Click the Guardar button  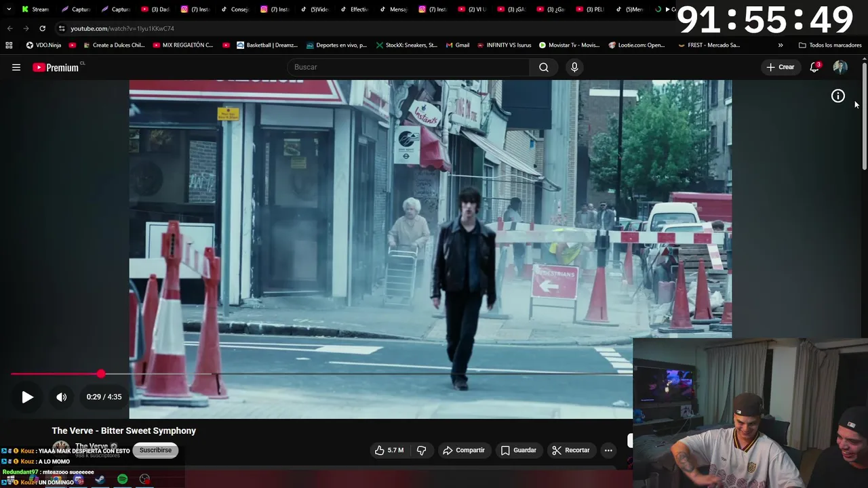519,450
